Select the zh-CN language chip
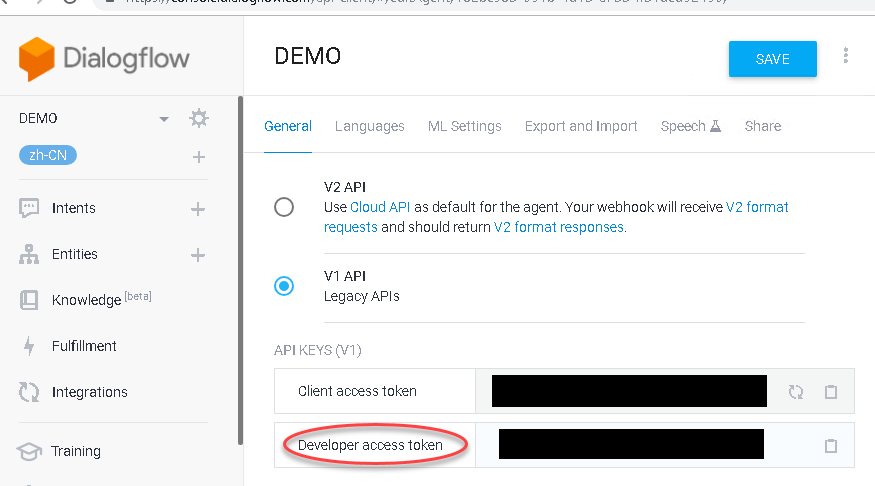 click(x=48, y=155)
